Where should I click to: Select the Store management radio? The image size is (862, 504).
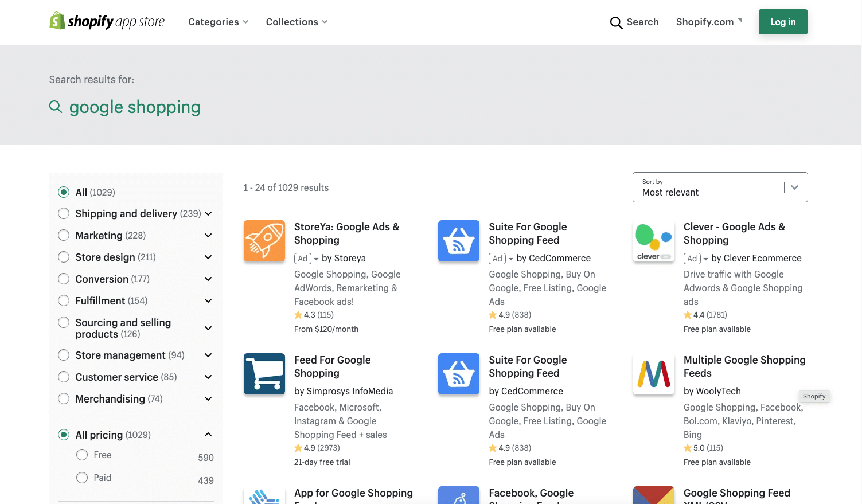click(x=64, y=355)
